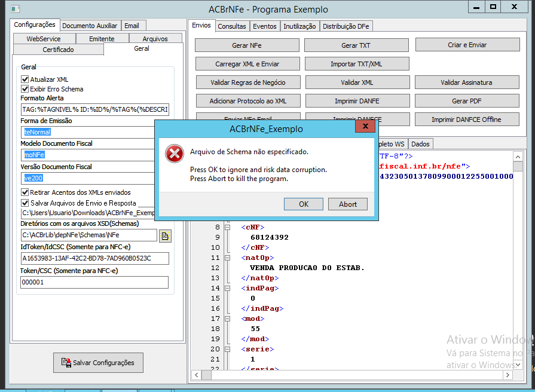Click Carregar XML e Enviar
The image size is (535, 392).
[247, 64]
